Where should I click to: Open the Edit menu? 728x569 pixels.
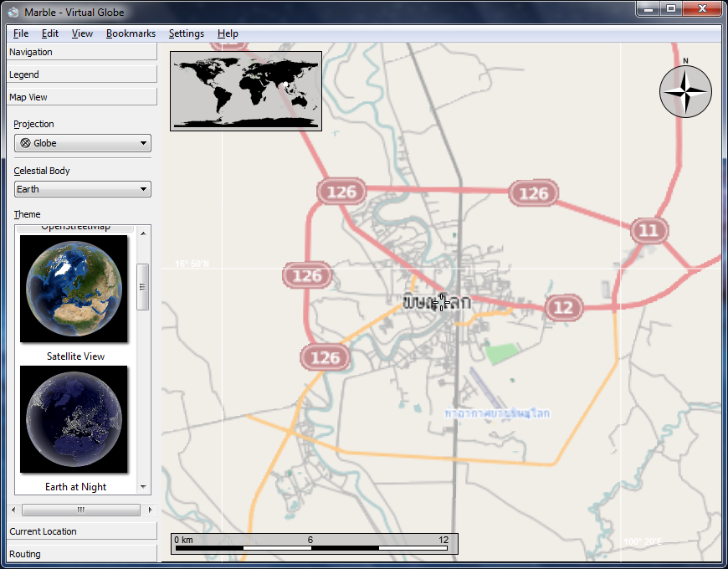pos(49,33)
